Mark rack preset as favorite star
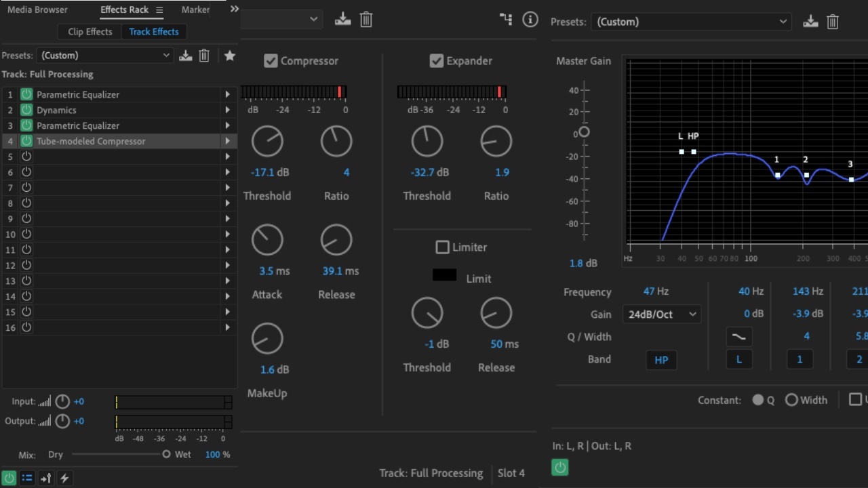 click(x=230, y=56)
